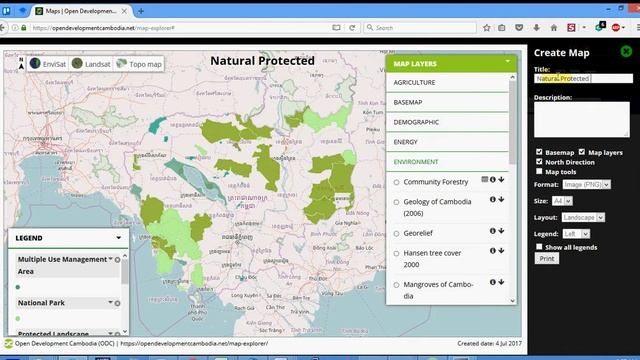Open a new browser tab with plus
The height and width of the screenshot is (360, 640).
tap(141, 11)
